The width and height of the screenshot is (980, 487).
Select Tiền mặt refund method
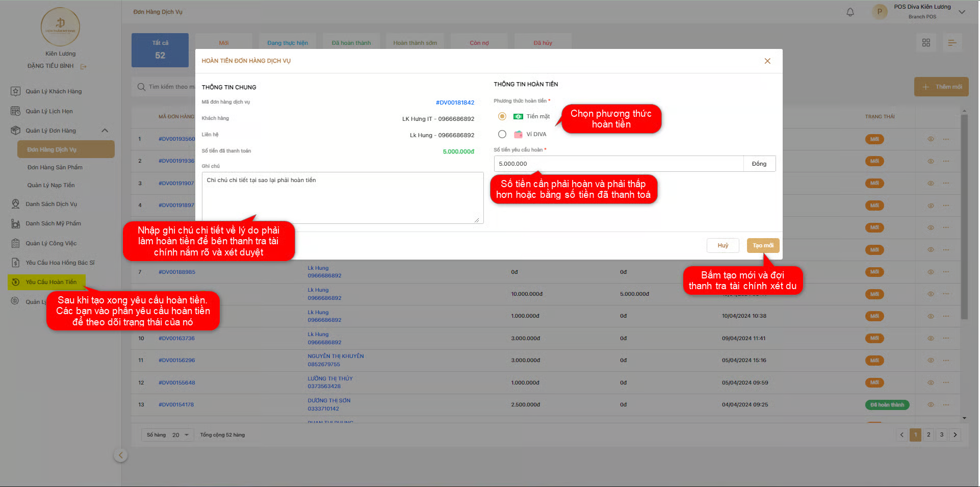[x=502, y=117]
